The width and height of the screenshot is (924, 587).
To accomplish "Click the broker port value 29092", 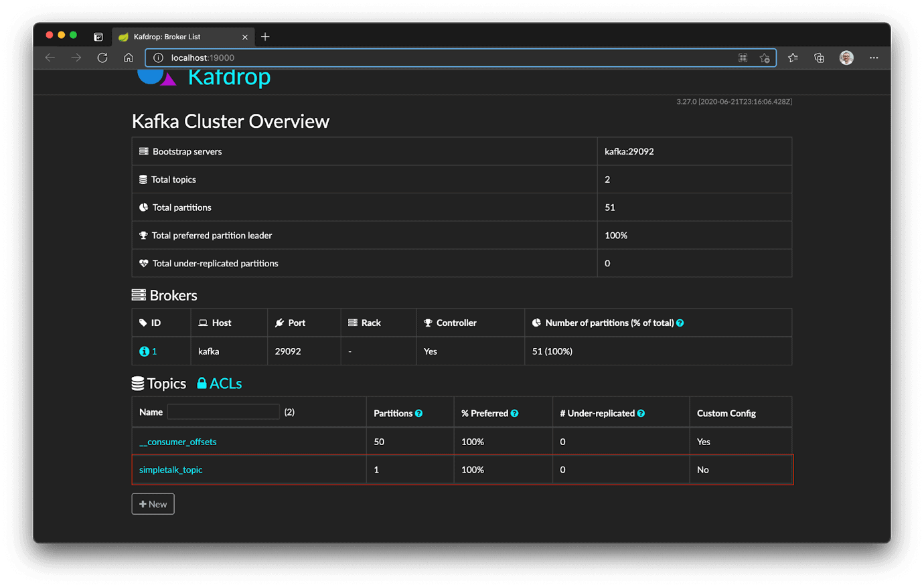I will click(x=287, y=351).
